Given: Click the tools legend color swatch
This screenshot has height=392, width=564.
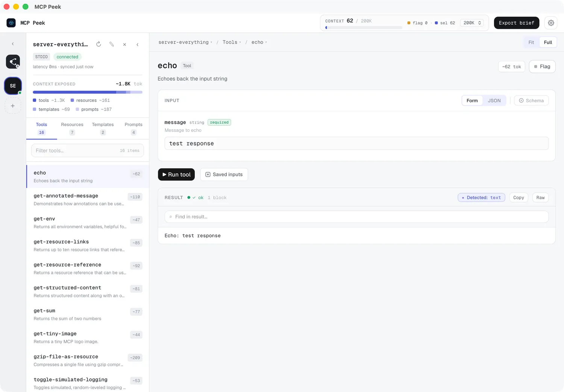Looking at the screenshot, I should coord(35,100).
